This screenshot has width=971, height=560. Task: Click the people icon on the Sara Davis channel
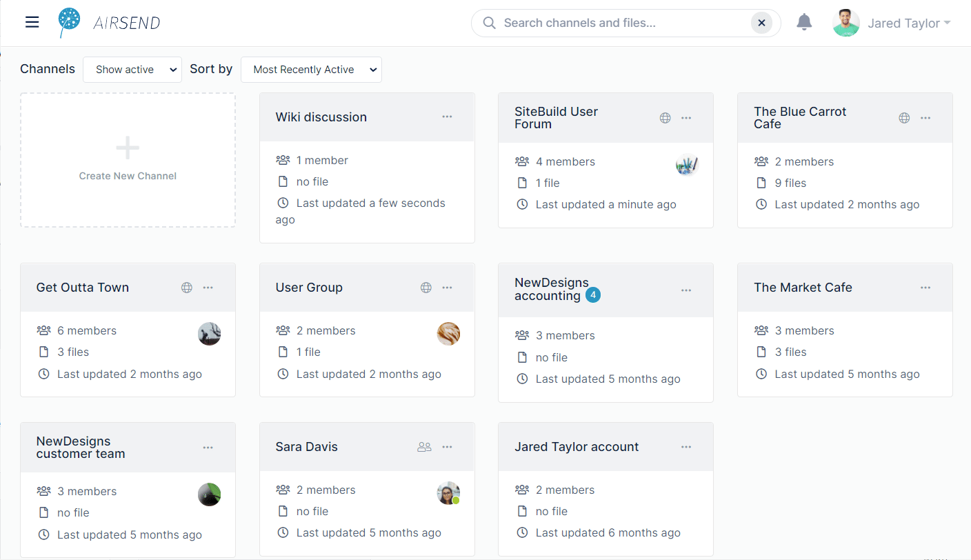click(x=424, y=447)
